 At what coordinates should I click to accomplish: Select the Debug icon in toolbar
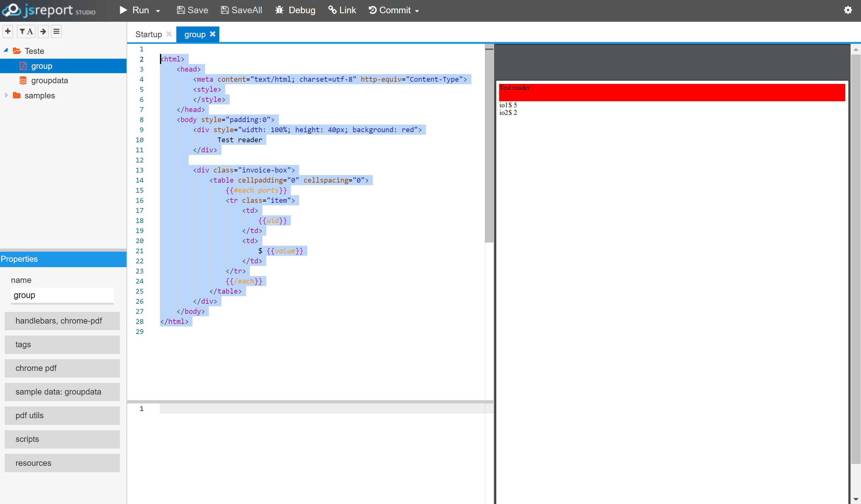click(280, 10)
